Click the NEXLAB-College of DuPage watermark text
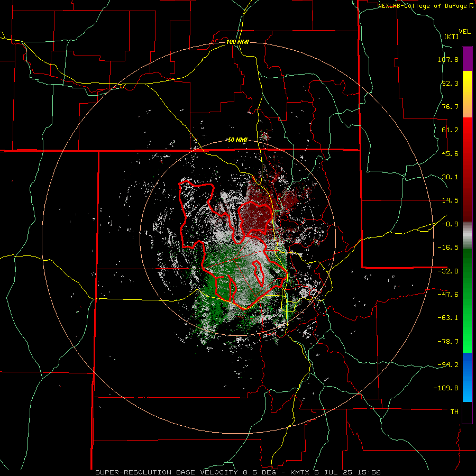 tap(423, 6)
